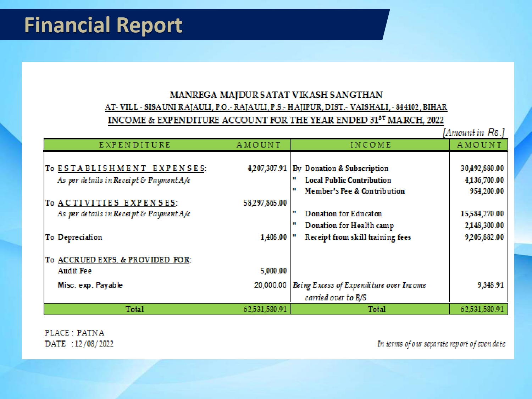Click the Amount in Rs. note

pos(473,133)
